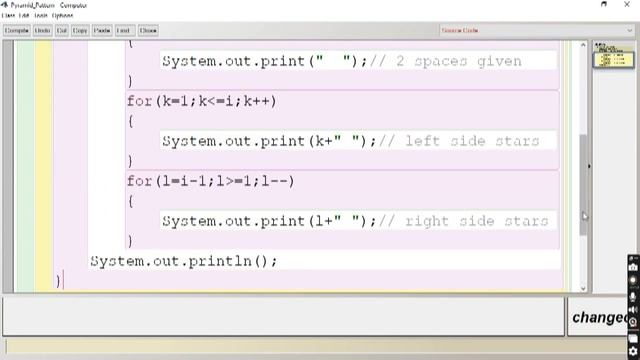
Task: Click the Copy toolbar button
Action: click(x=80, y=31)
